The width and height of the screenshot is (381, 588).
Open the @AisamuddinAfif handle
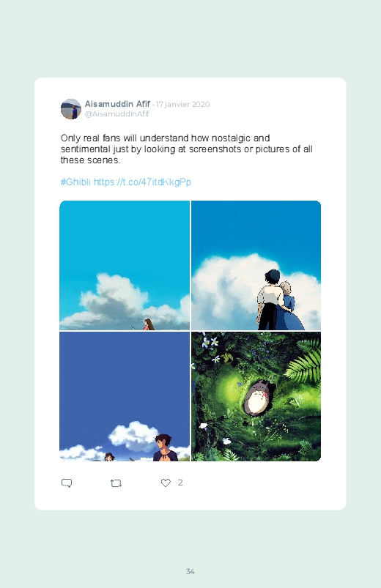pos(117,114)
